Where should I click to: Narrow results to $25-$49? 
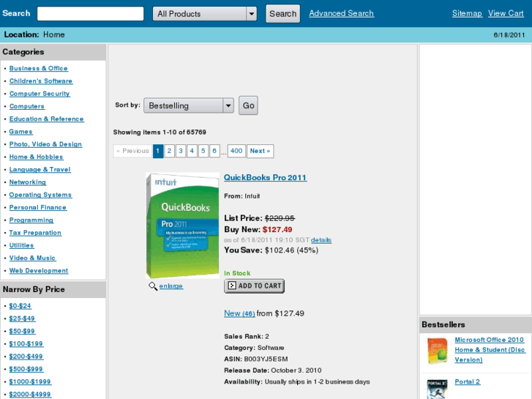(x=22, y=318)
